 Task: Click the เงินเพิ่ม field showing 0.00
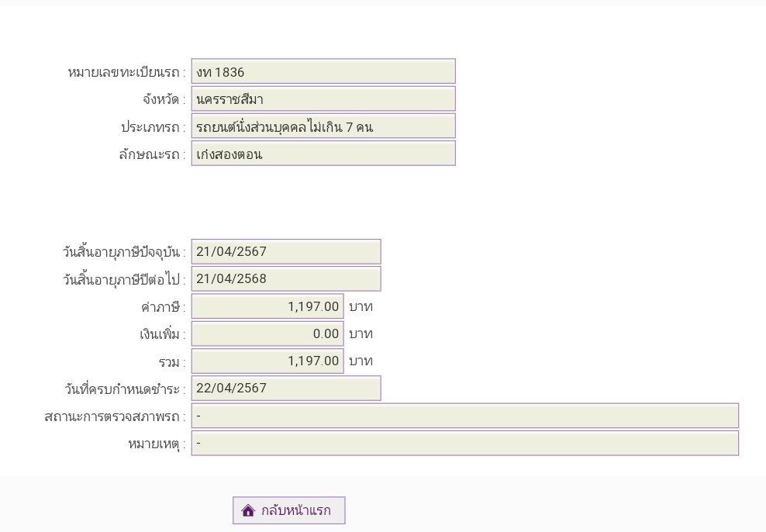(267, 333)
